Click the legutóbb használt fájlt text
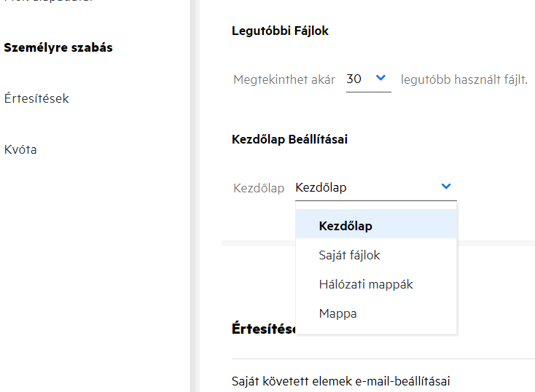The image size is (535, 392). (464, 79)
